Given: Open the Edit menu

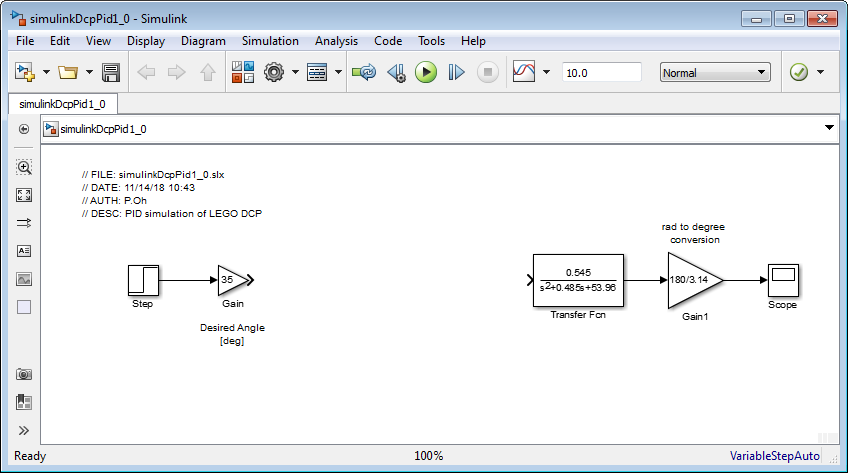Looking at the screenshot, I should click(59, 41).
